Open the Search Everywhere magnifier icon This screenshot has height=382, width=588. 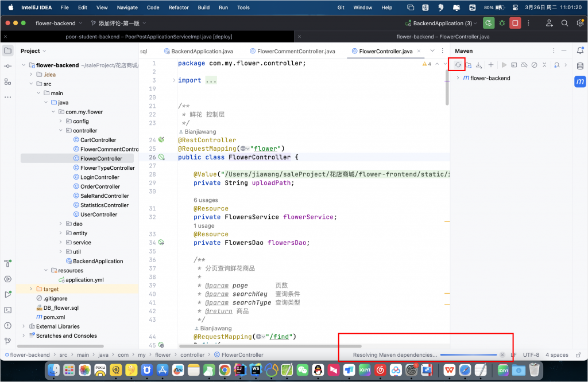[x=563, y=22]
